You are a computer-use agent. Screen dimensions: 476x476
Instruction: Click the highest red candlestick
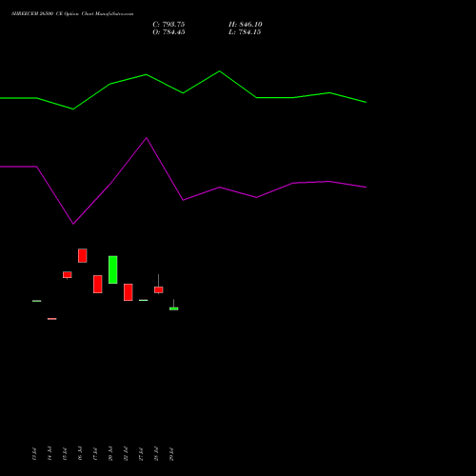[83, 256]
